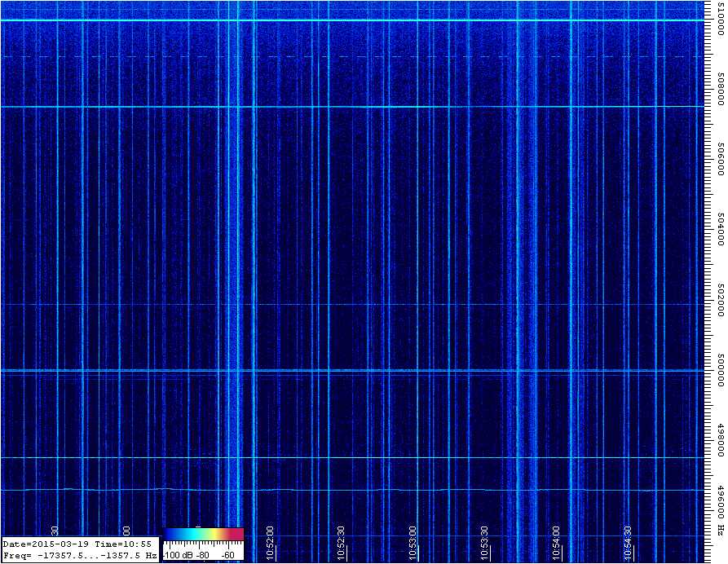Click the Date=2015-03-19 Time=10:55 text
Screen dimensions: 728x564
pyautogui.click(x=77, y=544)
